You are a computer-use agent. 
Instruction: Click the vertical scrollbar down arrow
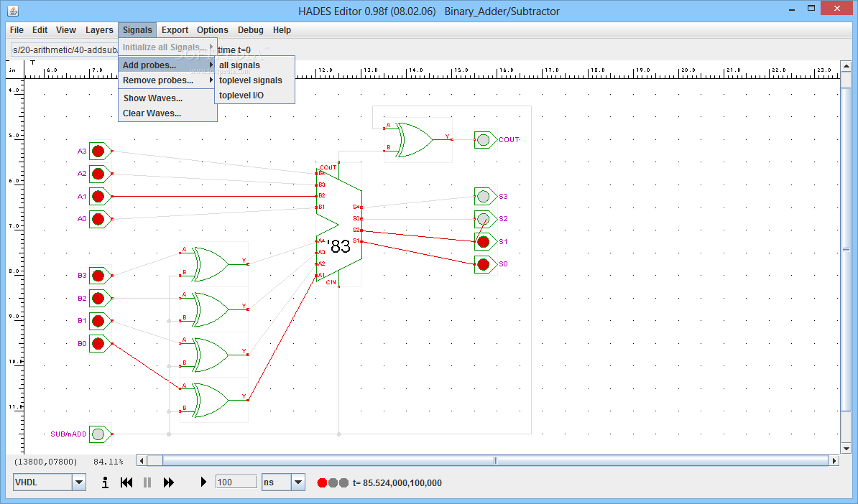click(846, 449)
